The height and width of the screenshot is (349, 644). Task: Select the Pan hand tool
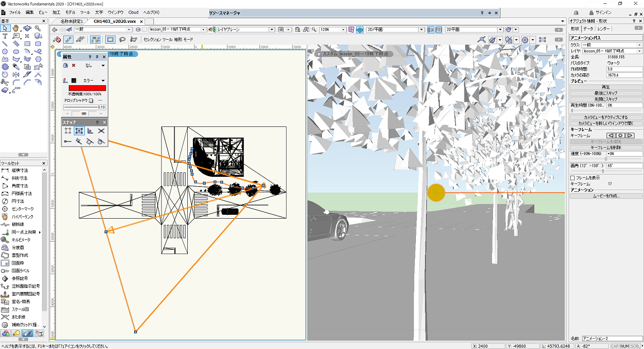click(x=16, y=29)
